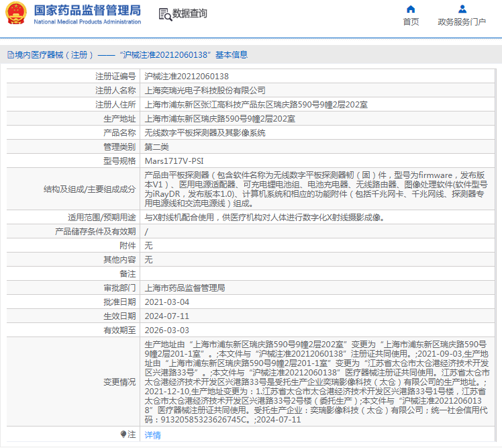
Task: Click the bulb icon beside 注
Action: tap(123, 434)
